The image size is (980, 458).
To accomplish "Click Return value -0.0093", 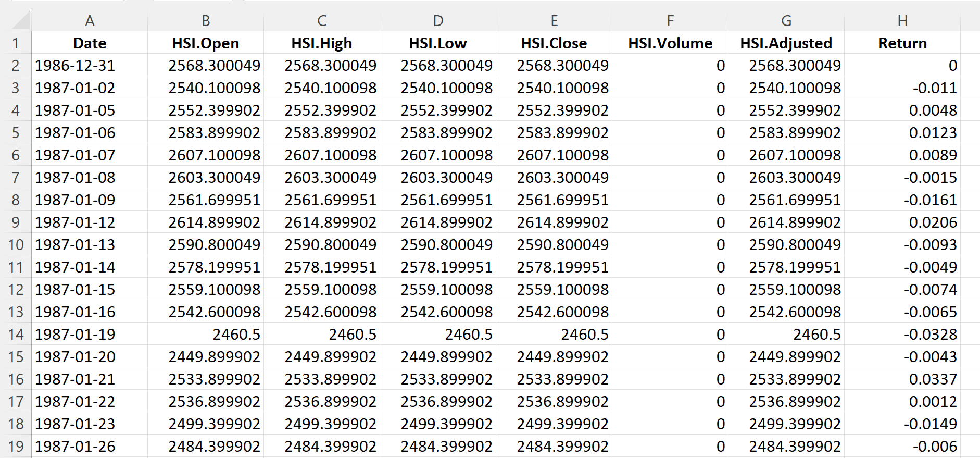I will (902, 244).
